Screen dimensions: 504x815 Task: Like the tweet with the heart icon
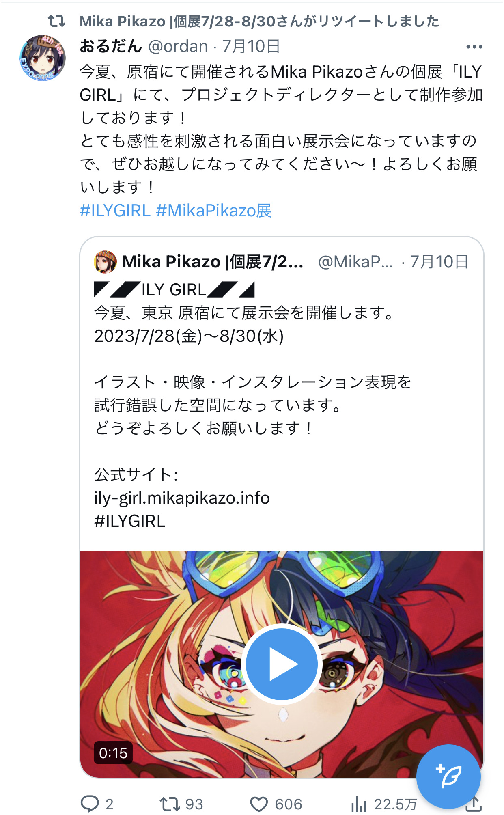[x=258, y=804]
